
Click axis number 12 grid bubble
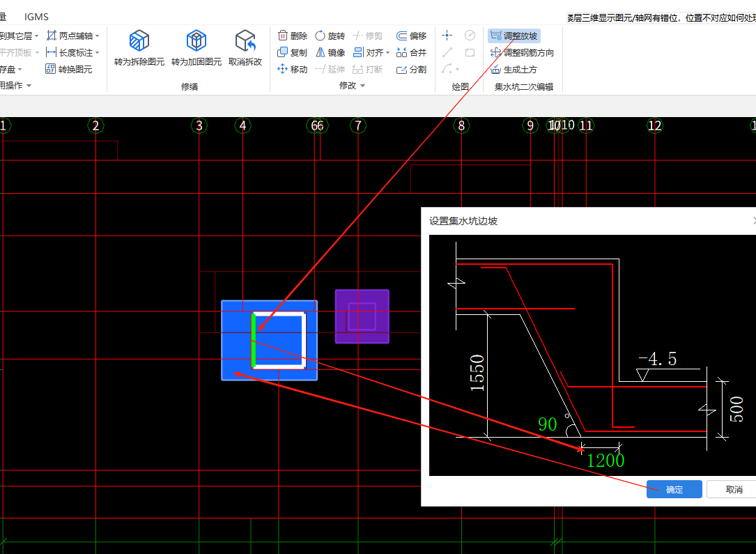tap(655, 126)
